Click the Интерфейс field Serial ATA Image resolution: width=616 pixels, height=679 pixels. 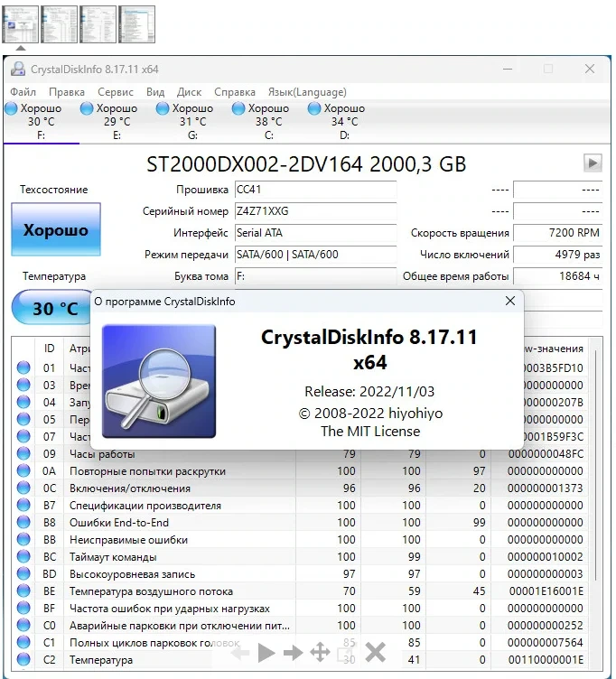tap(315, 233)
